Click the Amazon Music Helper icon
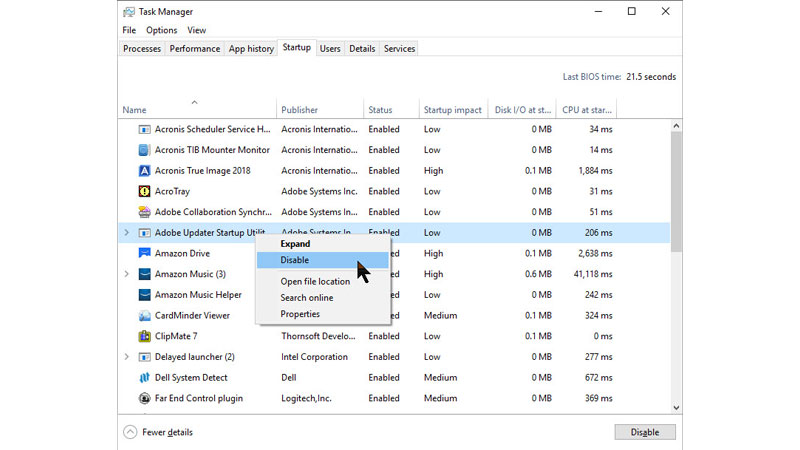 click(144, 295)
